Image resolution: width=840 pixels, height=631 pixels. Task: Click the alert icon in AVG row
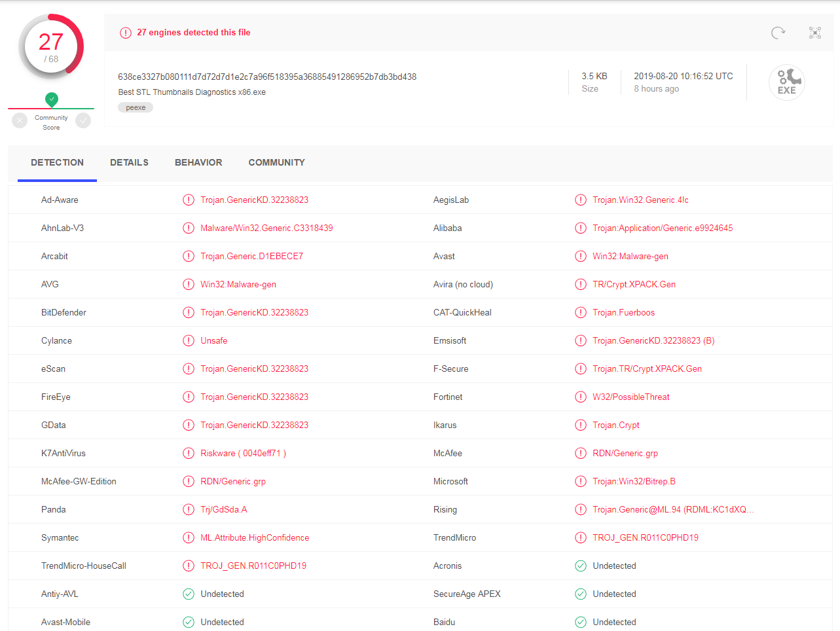(189, 285)
